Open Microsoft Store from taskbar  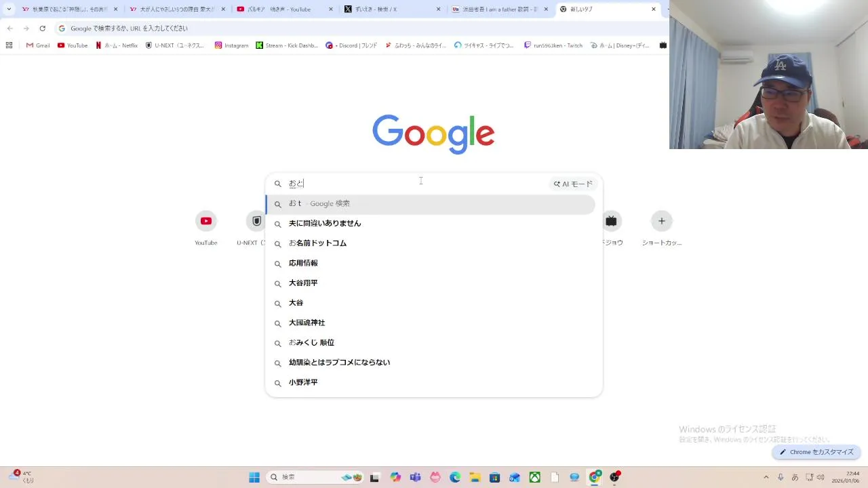(495, 477)
